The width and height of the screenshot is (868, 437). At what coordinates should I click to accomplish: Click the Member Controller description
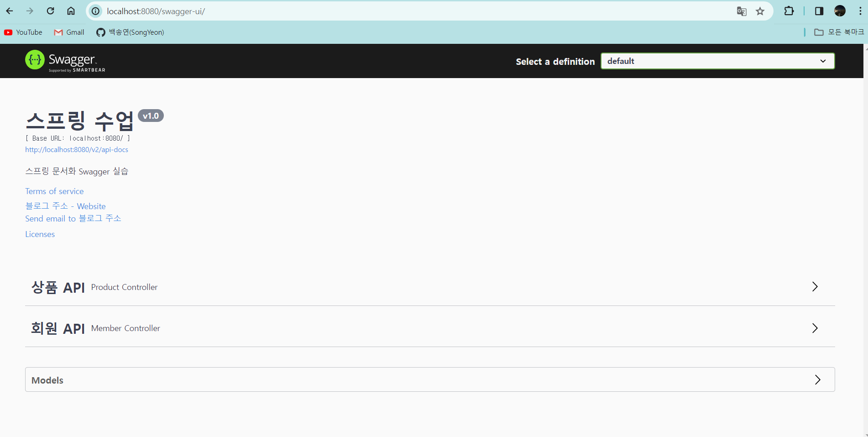125,328
